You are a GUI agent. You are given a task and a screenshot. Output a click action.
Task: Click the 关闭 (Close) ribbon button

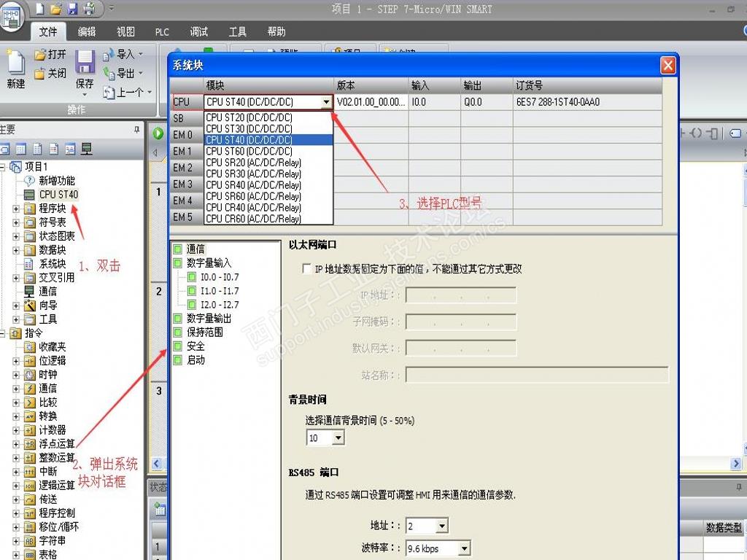pos(50,74)
